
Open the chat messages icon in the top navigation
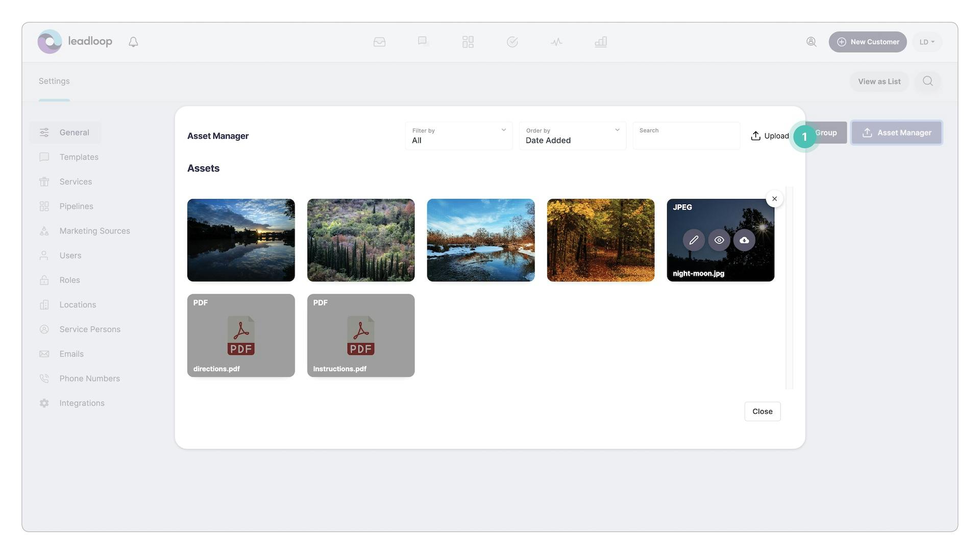423,42
